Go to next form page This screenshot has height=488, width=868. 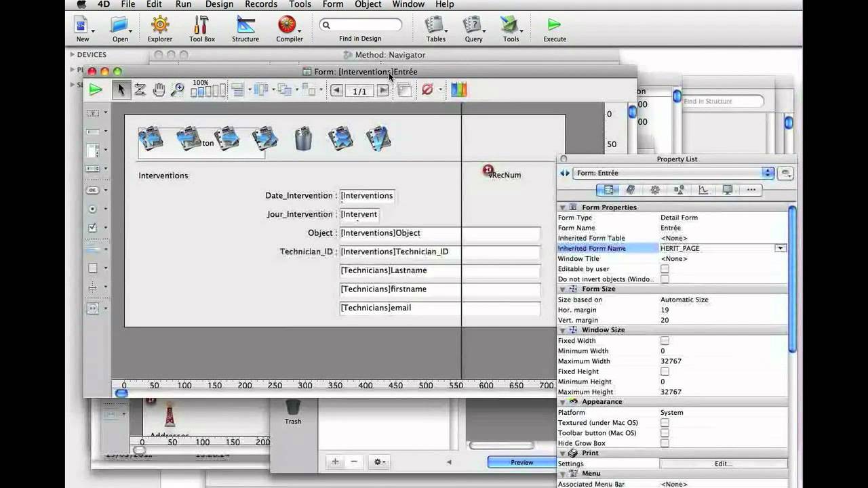tap(383, 90)
